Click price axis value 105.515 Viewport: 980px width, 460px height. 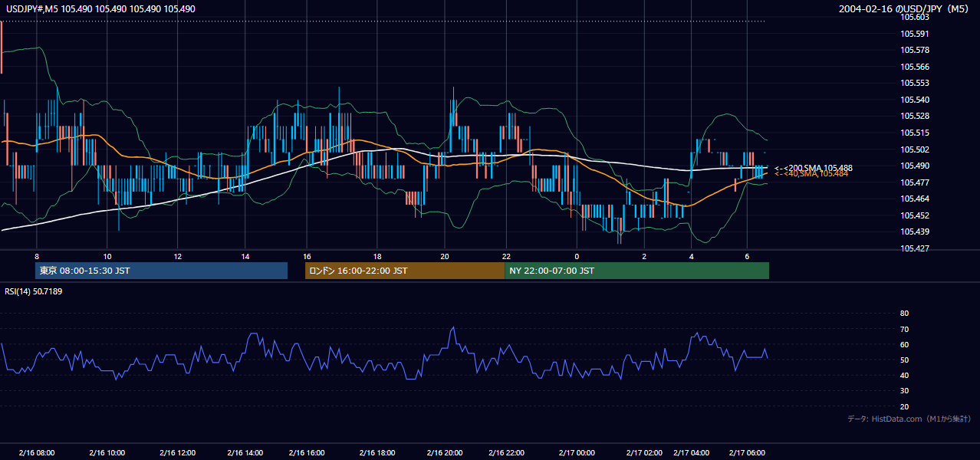pos(915,133)
